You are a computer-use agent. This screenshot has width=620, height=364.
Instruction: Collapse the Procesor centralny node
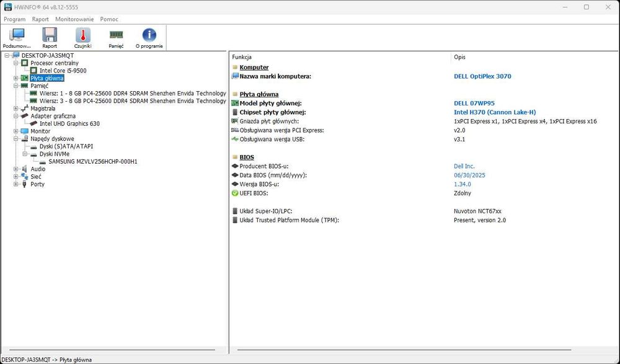(16, 63)
